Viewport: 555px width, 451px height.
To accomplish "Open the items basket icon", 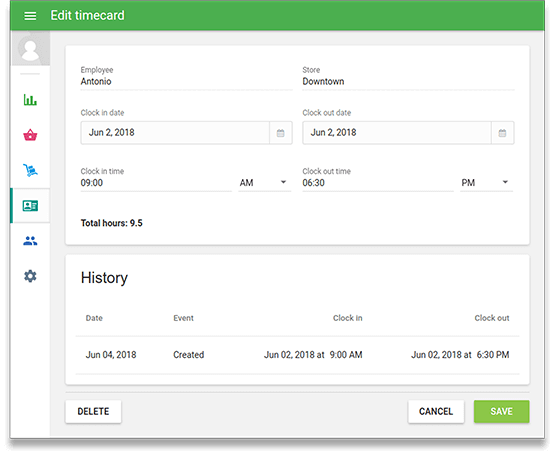I will [x=30, y=135].
